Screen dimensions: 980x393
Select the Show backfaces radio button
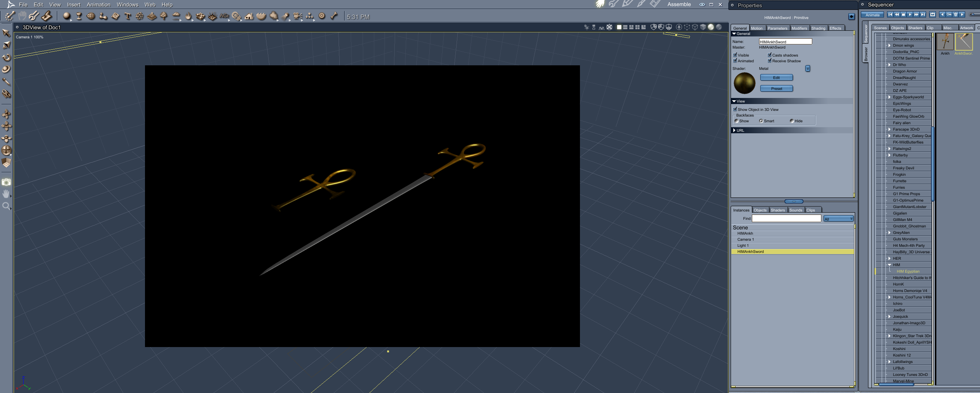[737, 121]
